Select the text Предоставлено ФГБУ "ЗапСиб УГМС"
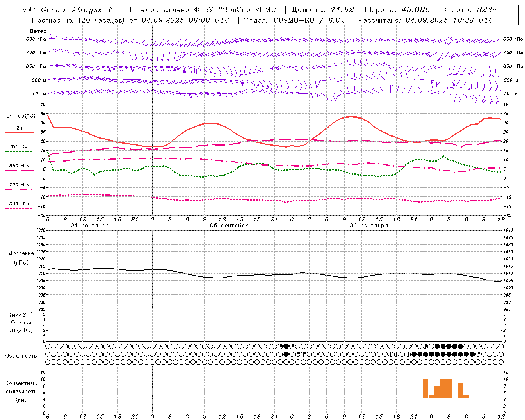Image resolution: width=525 pixels, height=420 pixels. pyautogui.click(x=205, y=10)
